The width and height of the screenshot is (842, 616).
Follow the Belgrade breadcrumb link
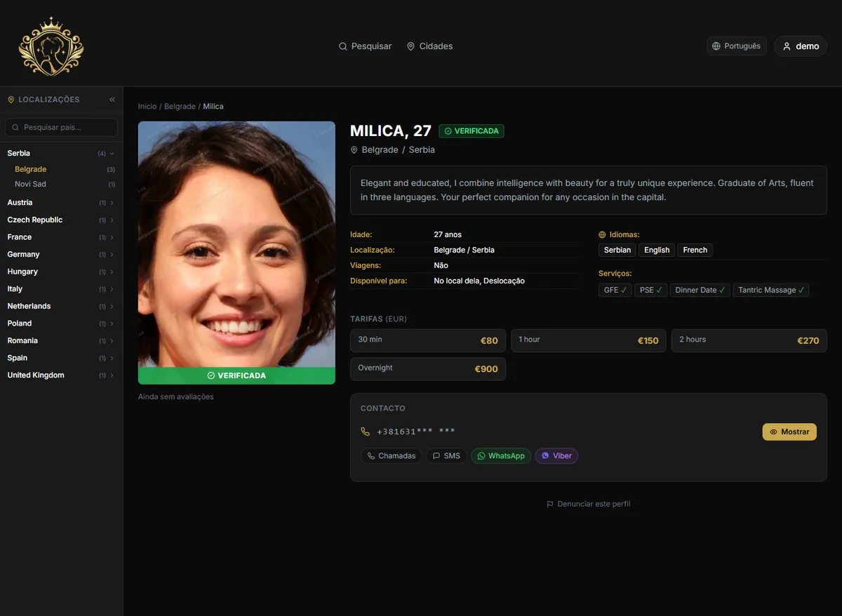[180, 107]
